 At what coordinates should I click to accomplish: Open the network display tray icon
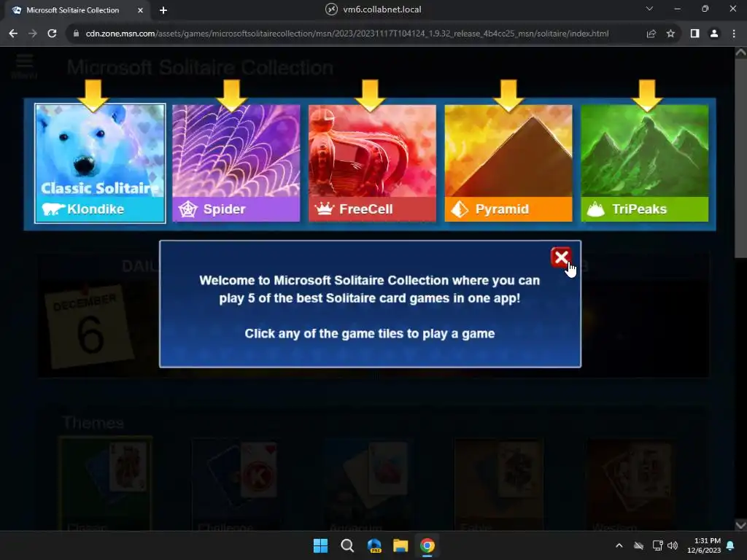658,545
